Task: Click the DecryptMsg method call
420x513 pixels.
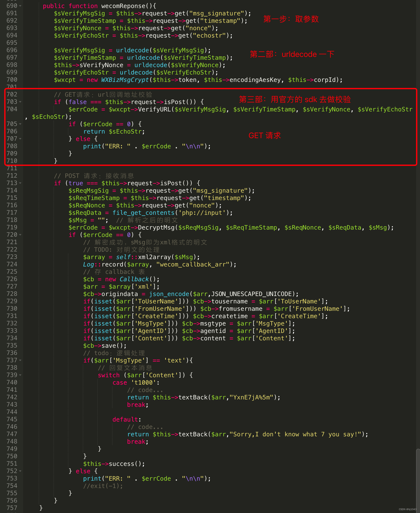Action: coord(156,227)
